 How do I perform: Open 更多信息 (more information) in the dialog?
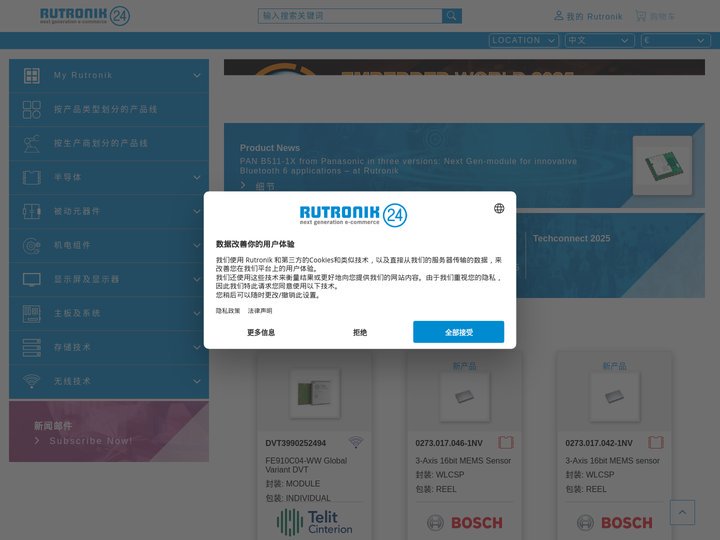click(x=261, y=332)
